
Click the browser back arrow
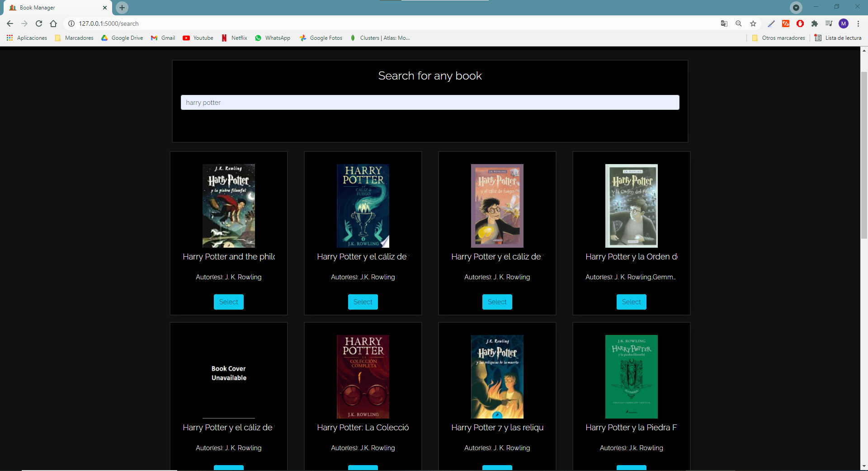(10, 24)
